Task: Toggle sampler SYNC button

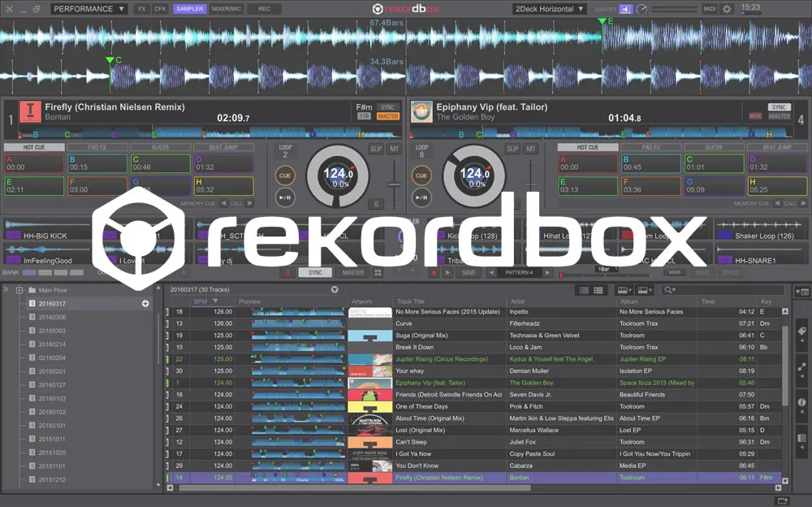Action: point(315,273)
